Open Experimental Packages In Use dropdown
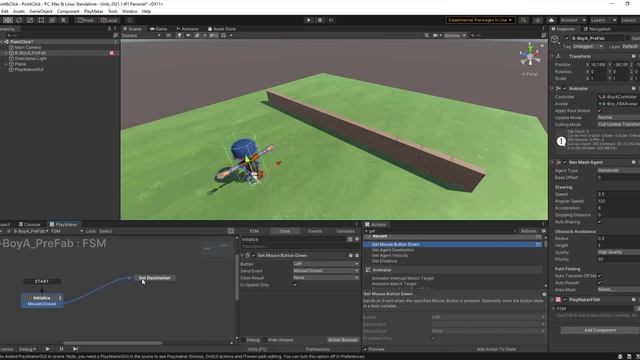 coord(480,20)
